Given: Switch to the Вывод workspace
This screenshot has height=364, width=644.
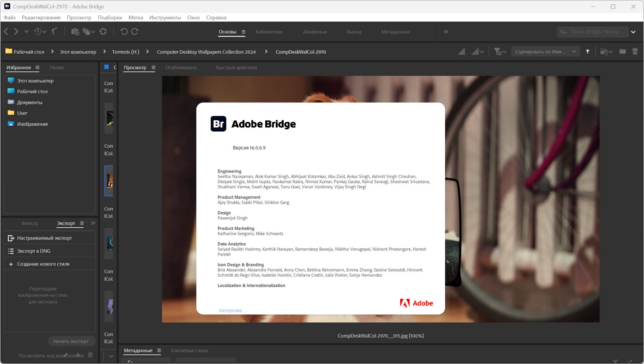Looking at the screenshot, I should [354, 32].
